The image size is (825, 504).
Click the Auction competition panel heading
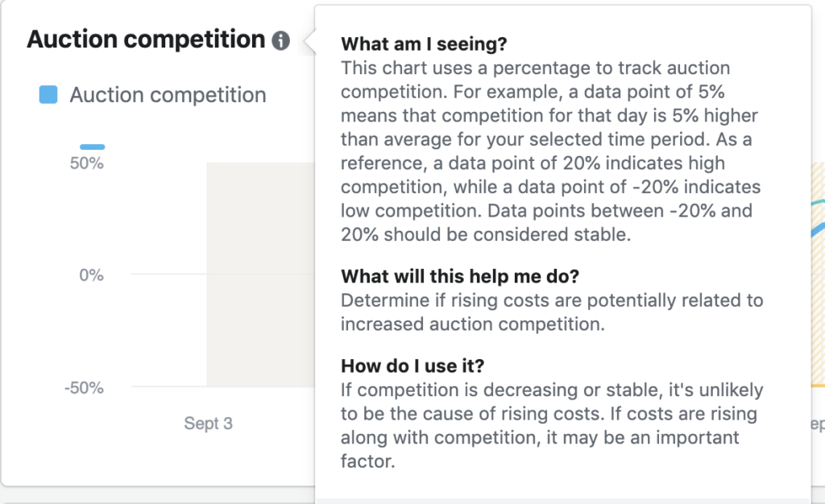tap(146, 39)
